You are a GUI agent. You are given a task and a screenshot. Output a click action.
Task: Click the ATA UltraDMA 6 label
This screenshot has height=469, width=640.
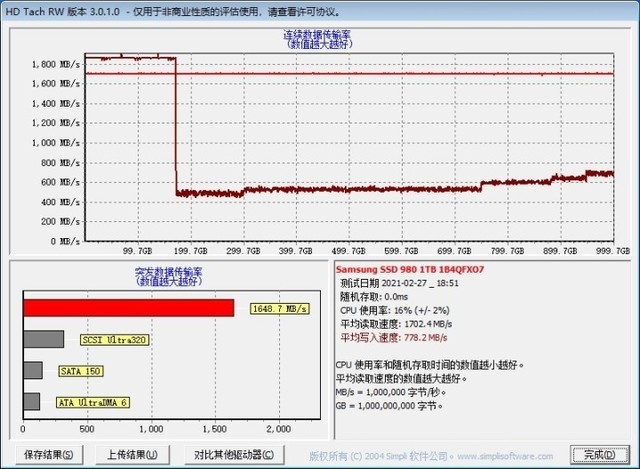(x=93, y=402)
